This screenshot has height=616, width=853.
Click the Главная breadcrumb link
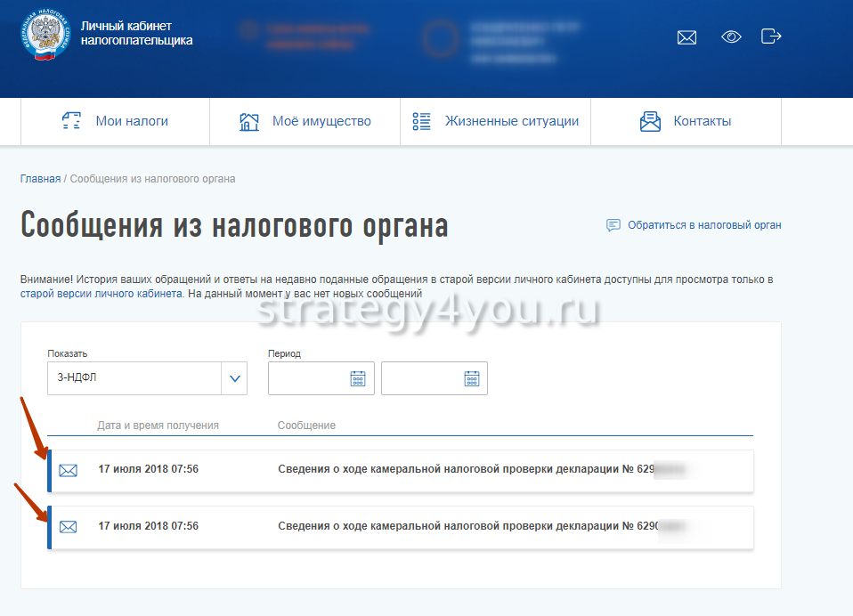pos(40,179)
